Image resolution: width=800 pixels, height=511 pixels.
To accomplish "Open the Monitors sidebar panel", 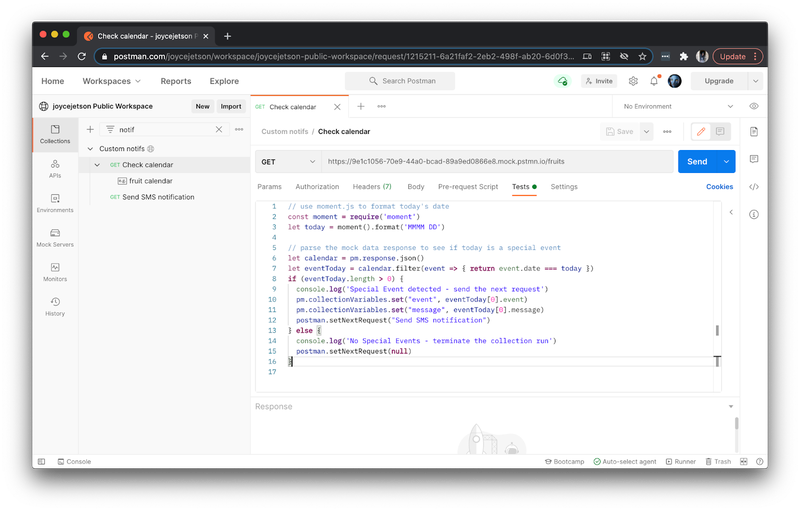I will (55, 272).
